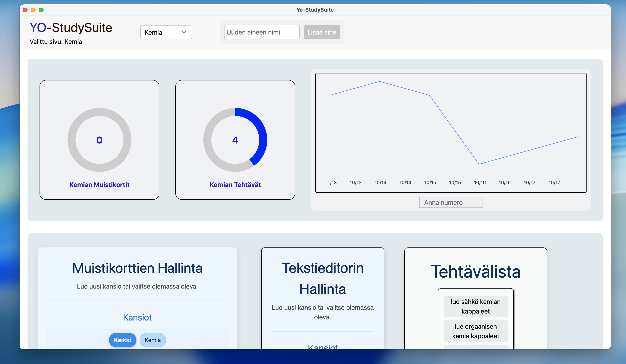Image resolution: width=626 pixels, height=364 pixels.
Task: Click the line chart peak at 10/14
Action: coord(380,82)
